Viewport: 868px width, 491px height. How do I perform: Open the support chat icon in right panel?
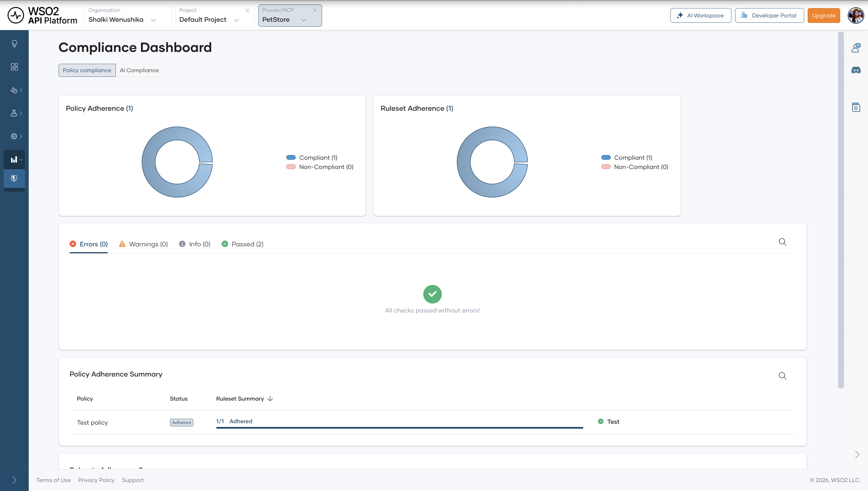(x=856, y=48)
